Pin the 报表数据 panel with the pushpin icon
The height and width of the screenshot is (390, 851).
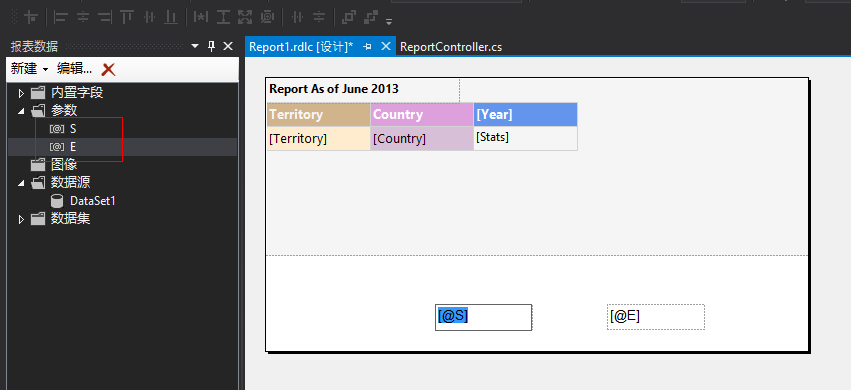(x=212, y=47)
